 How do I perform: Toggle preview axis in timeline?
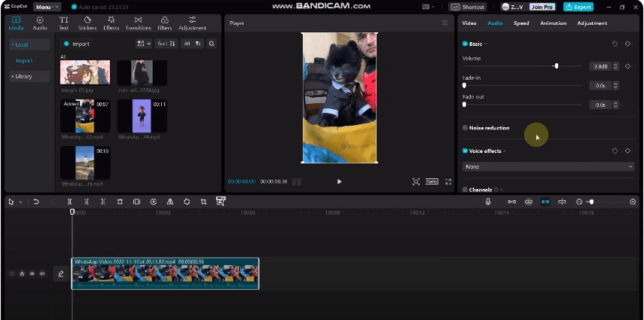click(x=562, y=202)
